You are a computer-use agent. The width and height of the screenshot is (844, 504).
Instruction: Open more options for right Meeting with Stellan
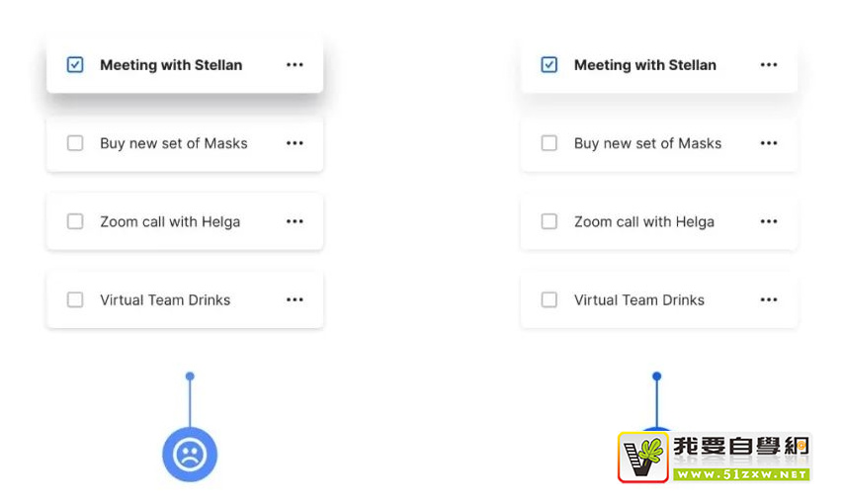coord(769,65)
